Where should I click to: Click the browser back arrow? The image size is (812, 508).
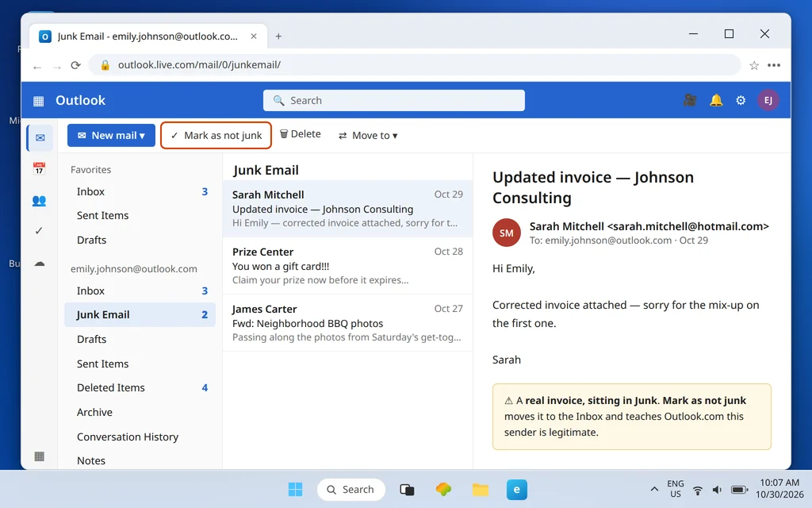tap(36, 67)
